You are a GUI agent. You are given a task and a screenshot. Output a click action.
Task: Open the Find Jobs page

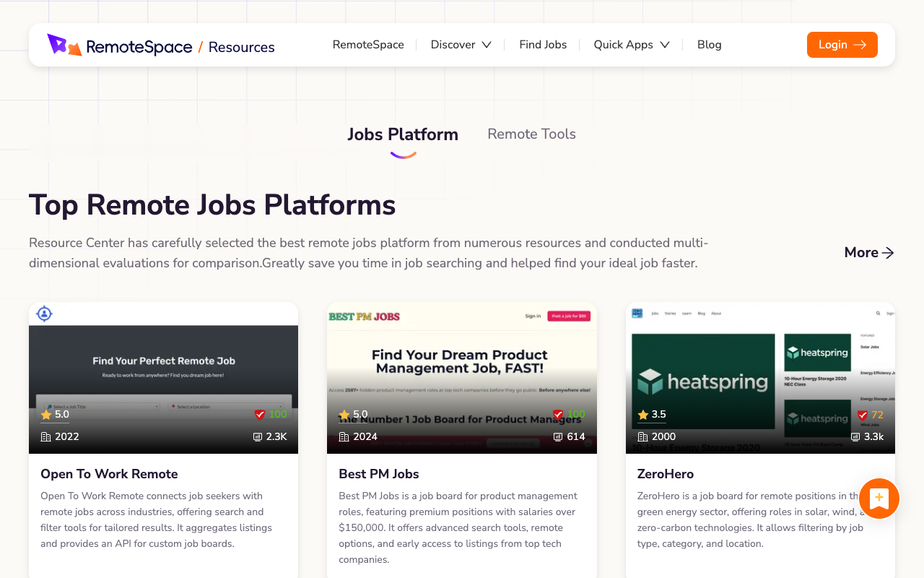pyautogui.click(x=543, y=45)
